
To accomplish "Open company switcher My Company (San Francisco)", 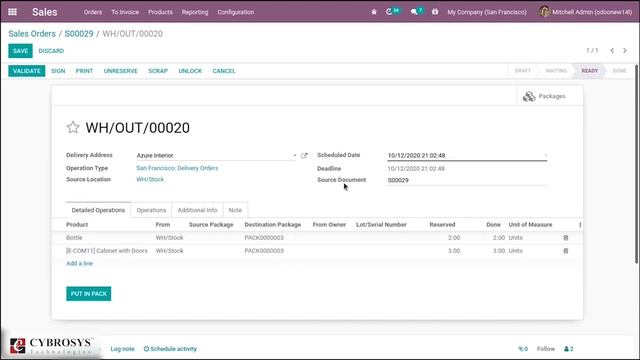I will (x=487, y=12).
